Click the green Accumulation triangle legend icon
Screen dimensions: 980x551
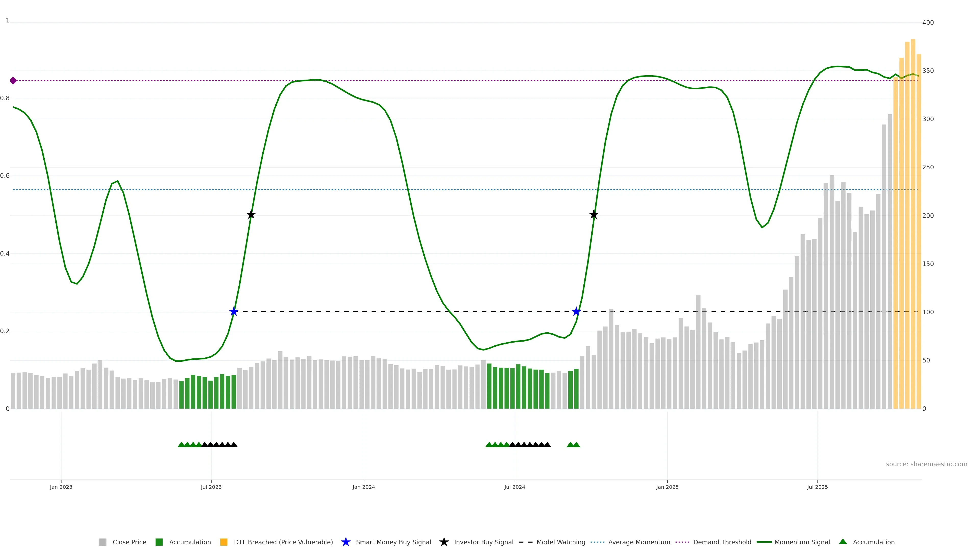(843, 542)
